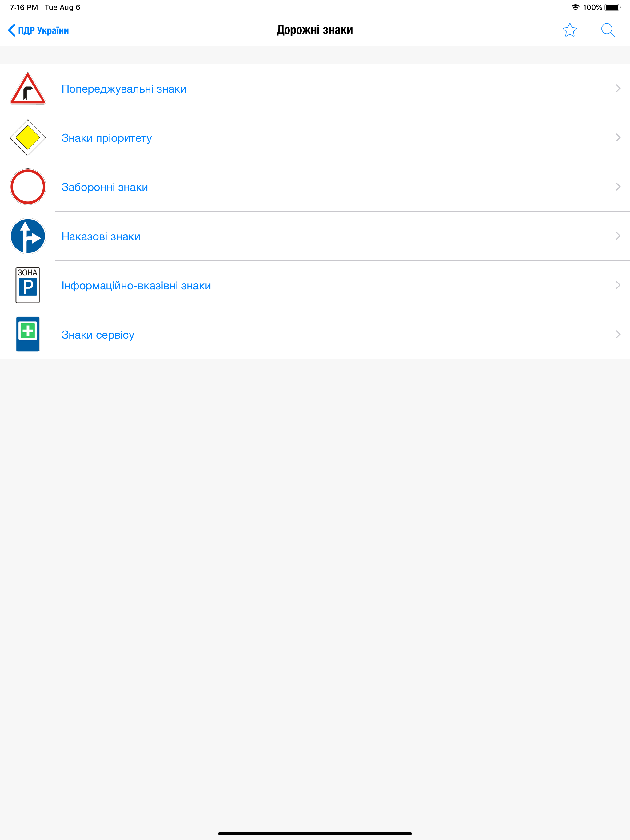This screenshot has width=630, height=840.
Task: Open Заборонні знаки category
Action: (x=315, y=187)
